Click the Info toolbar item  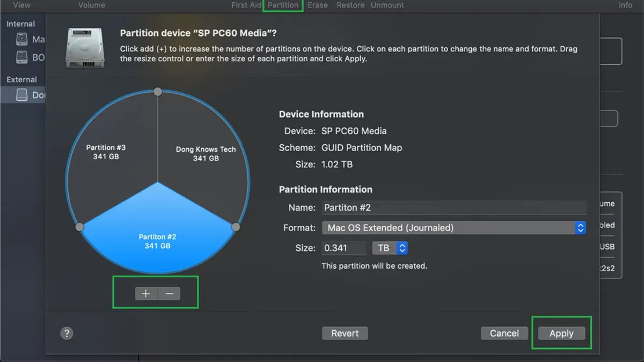[625, 5]
